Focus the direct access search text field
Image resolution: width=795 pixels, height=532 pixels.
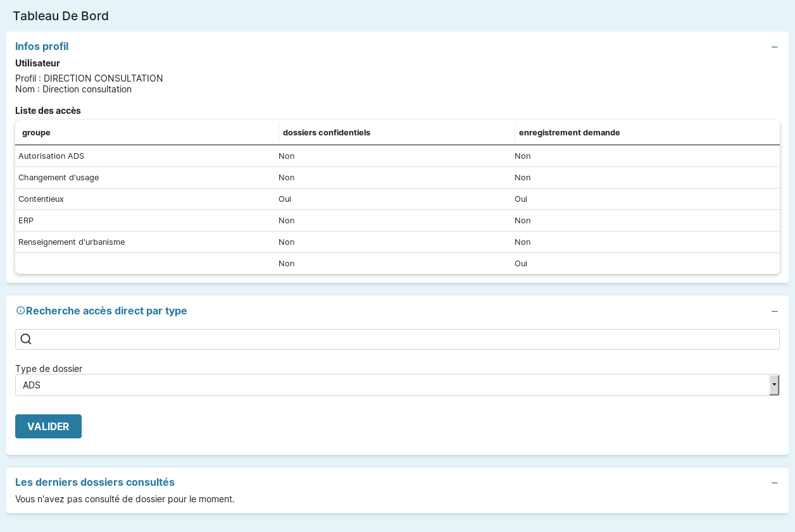pos(405,339)
